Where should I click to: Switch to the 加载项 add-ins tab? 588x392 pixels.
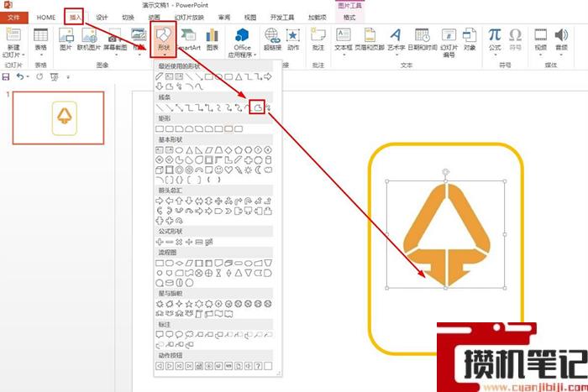(317, 18)
